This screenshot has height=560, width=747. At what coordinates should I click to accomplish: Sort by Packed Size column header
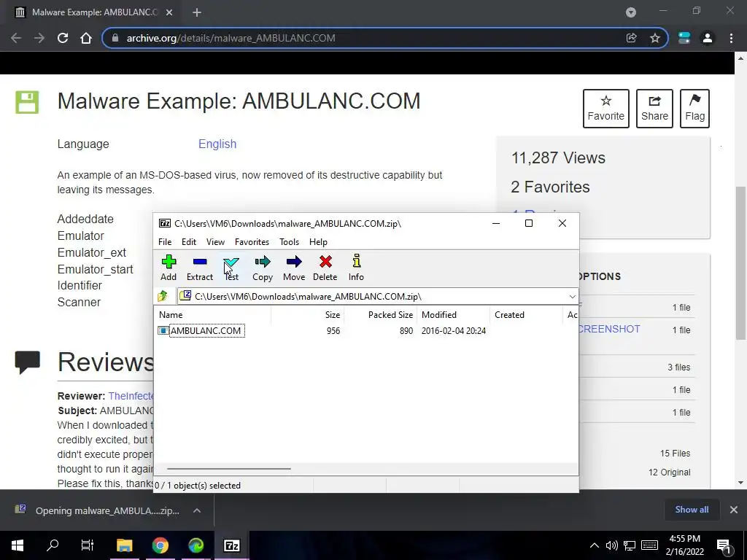(380, 315)
